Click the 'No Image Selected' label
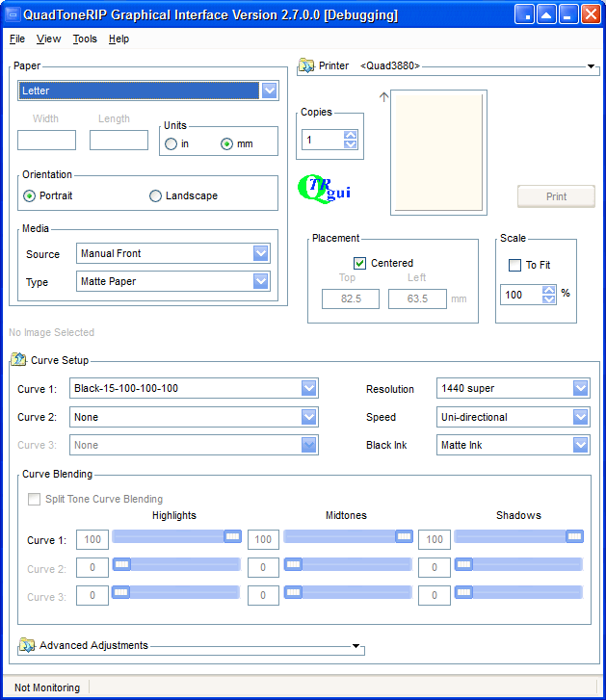The height and width of the screenshot is (700, 606). pos(52,332)
